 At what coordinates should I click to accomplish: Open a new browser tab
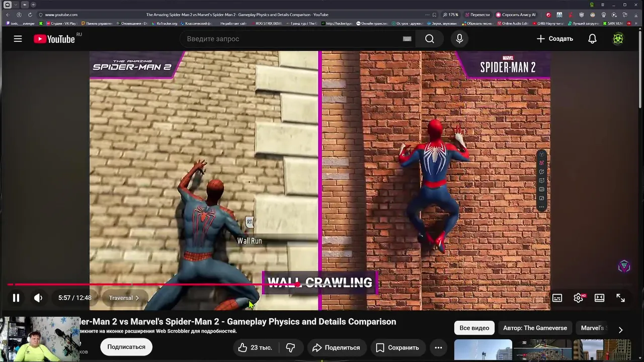tap(33, 5)
